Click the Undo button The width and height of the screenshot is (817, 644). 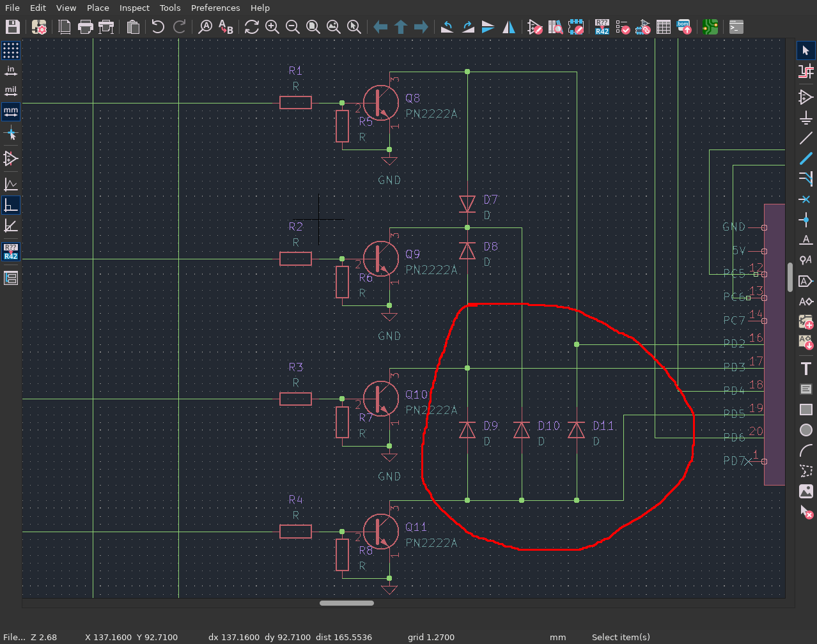pyautogui.click(x=158, y=27)
